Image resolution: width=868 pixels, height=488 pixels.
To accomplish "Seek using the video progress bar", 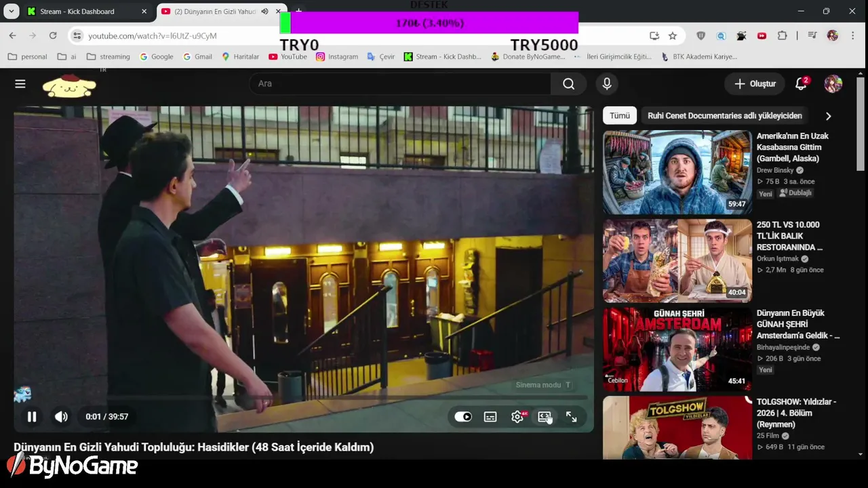I will click(x=304, y=398).
